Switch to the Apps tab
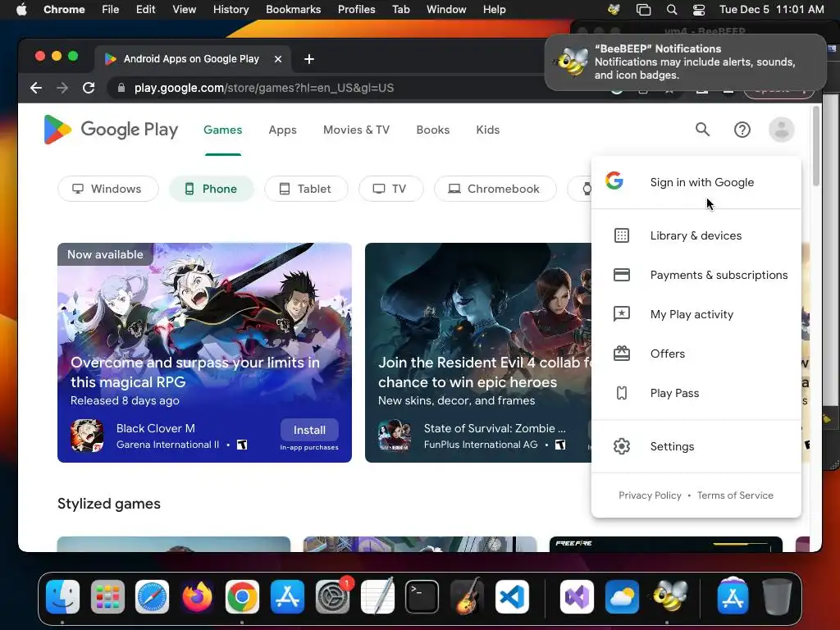Viewport: 840px width, 630px height. click(x=283, y=130)
